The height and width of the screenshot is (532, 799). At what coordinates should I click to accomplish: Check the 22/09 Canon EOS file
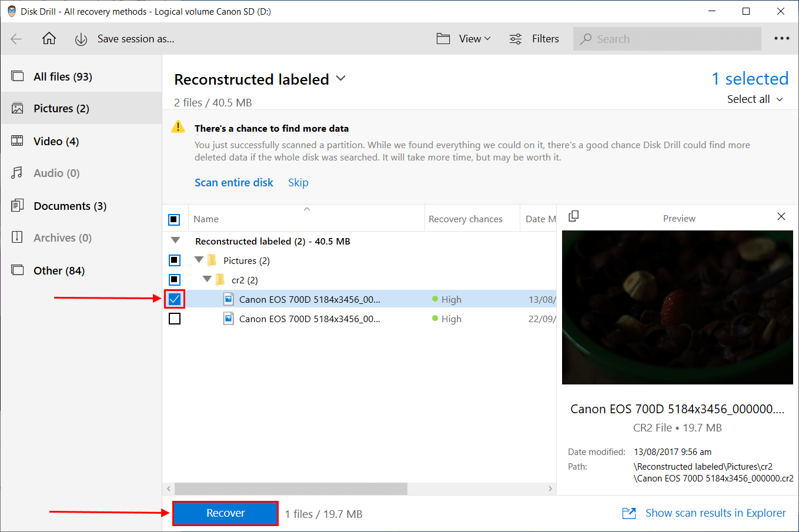coord(175,319)
